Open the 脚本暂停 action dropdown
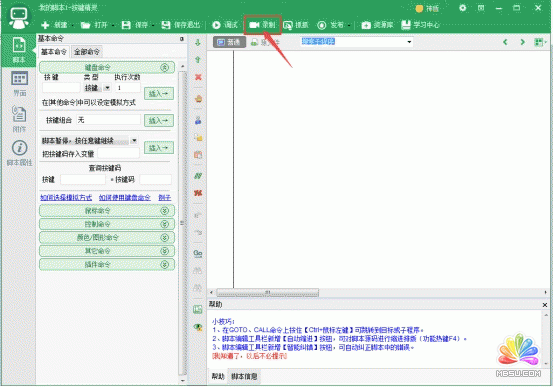553x387 pixels. [134, 141]
